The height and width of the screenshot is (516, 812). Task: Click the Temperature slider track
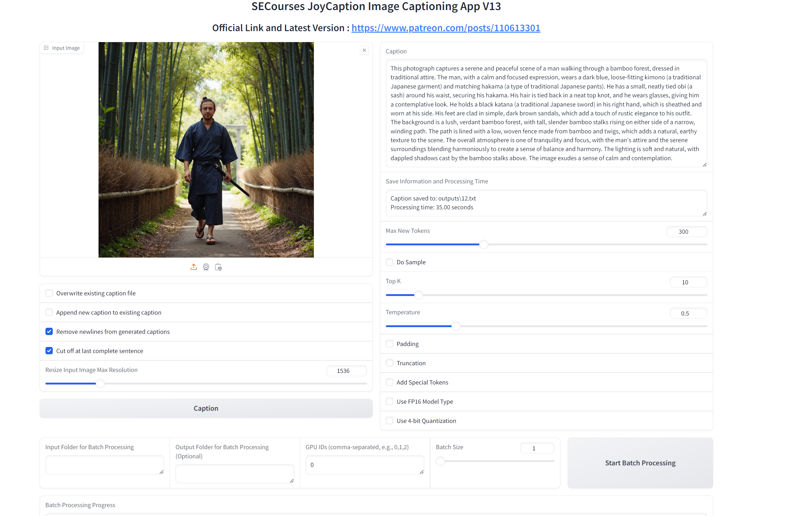[x=573, y=326]
